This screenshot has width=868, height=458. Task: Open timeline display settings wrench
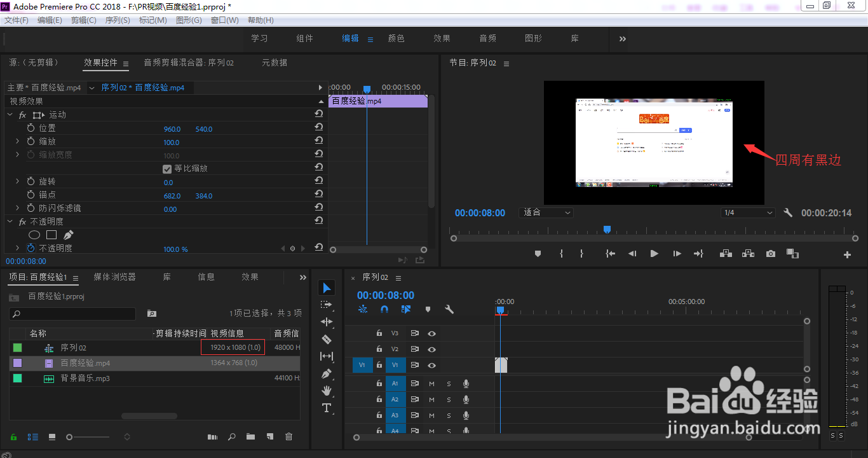click(449, 309)
